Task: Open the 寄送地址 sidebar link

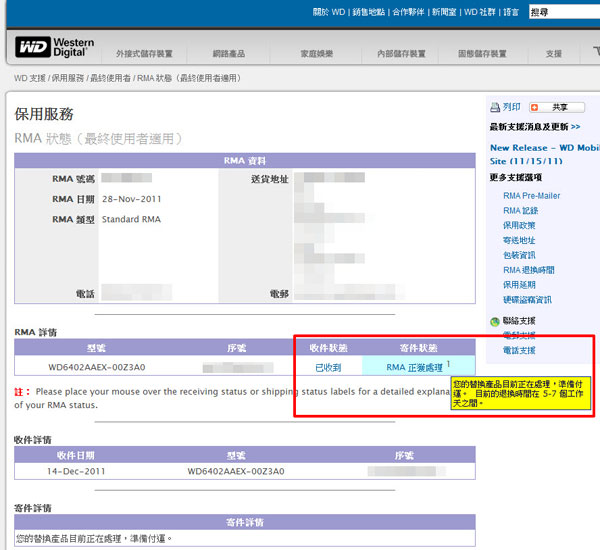Action: coord(519,241)
